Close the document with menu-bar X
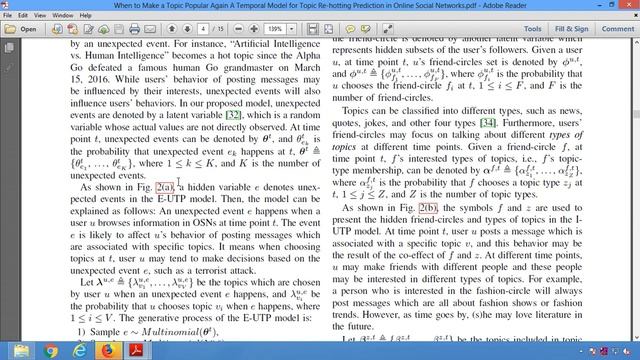 636,15
